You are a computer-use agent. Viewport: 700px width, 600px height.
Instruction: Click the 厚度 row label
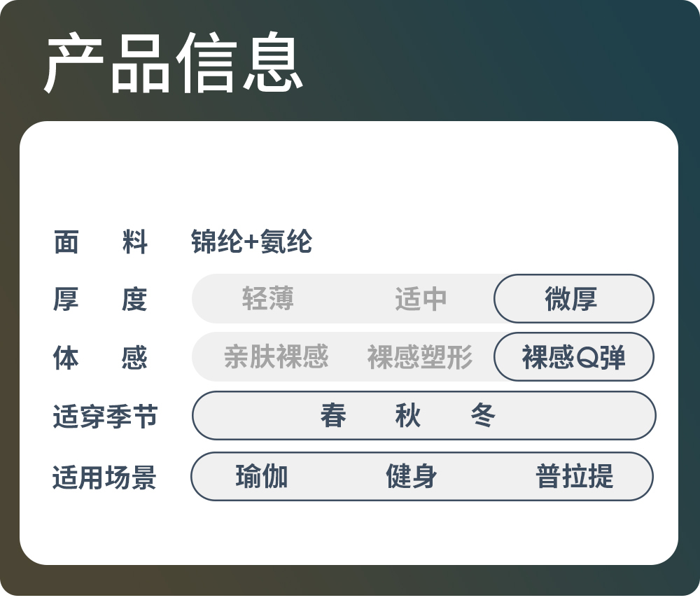(x=100, y=300)
